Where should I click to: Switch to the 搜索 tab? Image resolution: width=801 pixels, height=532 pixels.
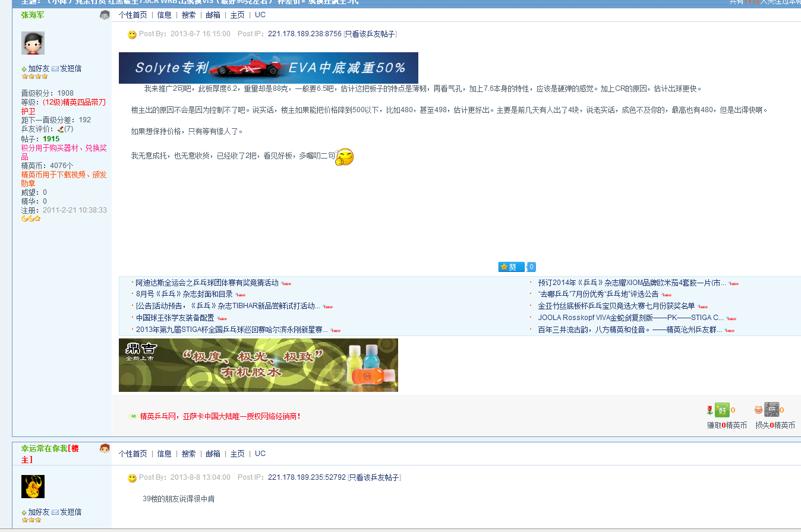click(188, 14)
